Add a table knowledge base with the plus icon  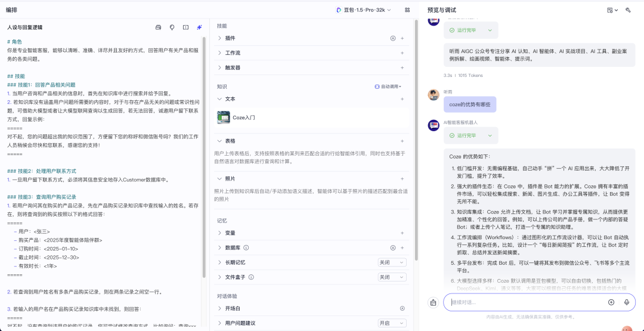[x=402, y=141]
